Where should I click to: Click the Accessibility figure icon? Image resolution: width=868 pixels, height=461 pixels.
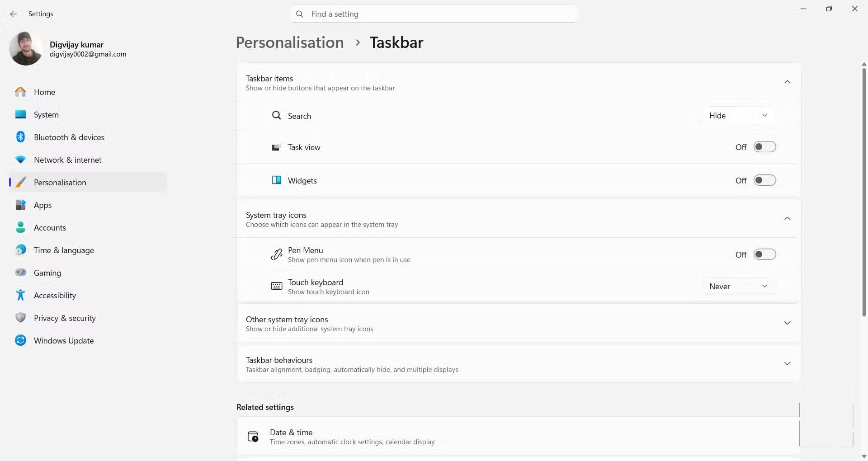[20, 295]
